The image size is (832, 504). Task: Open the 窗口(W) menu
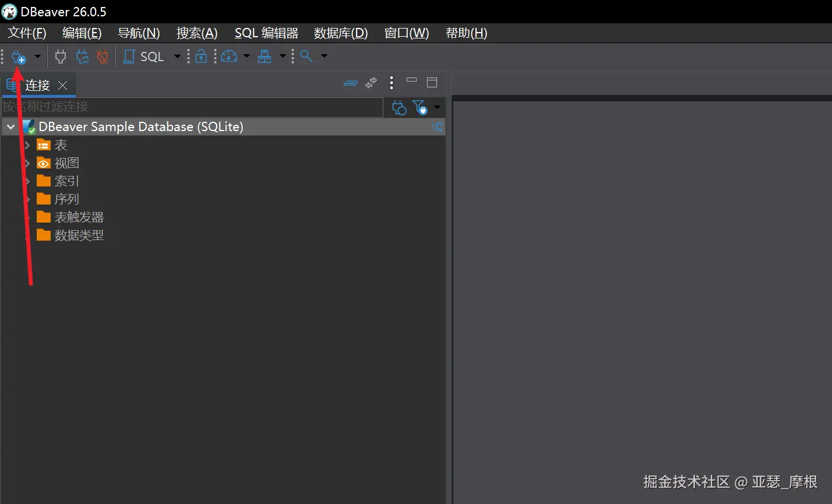(407, 33)
